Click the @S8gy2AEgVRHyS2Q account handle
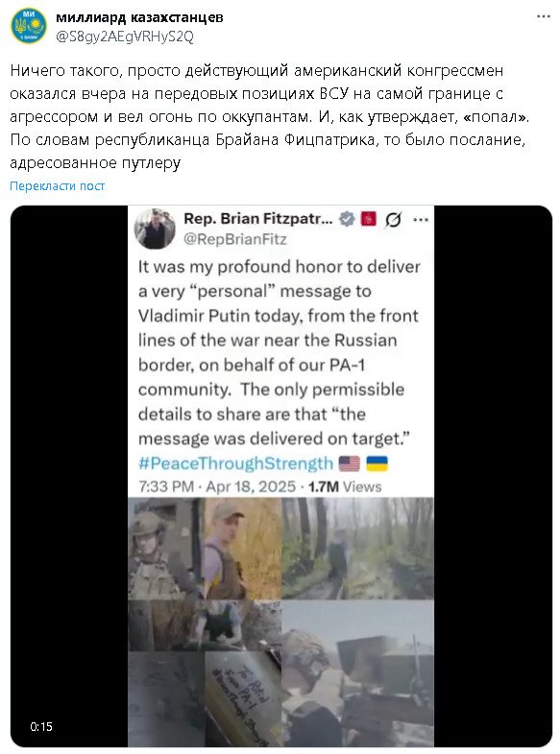The image size is (560, 754). [125, 37]
